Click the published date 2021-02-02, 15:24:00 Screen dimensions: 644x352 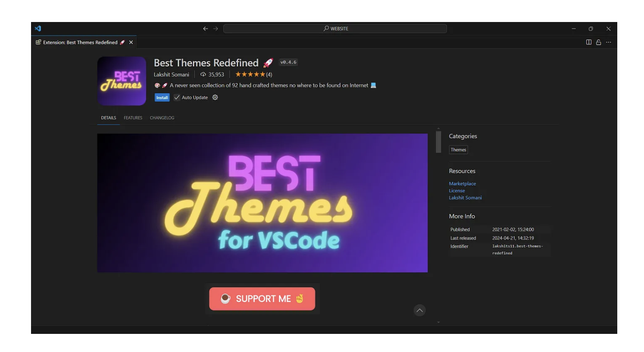pyautogui.click(x=513, y=229)
